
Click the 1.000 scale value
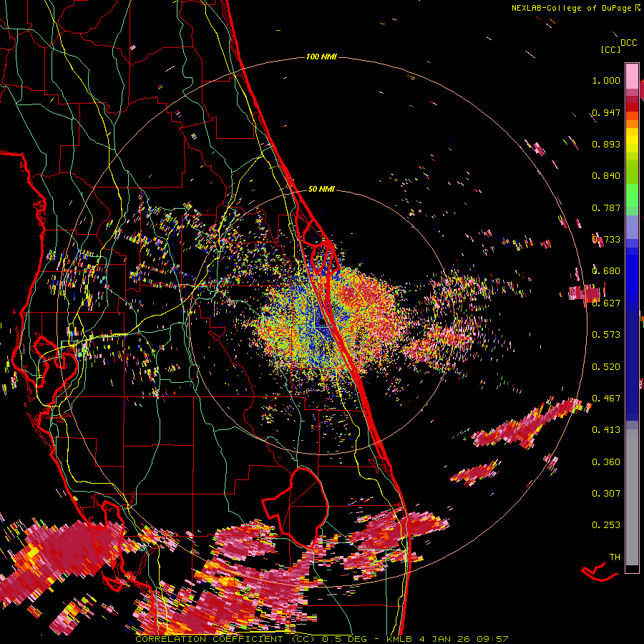tap(606, 80)
